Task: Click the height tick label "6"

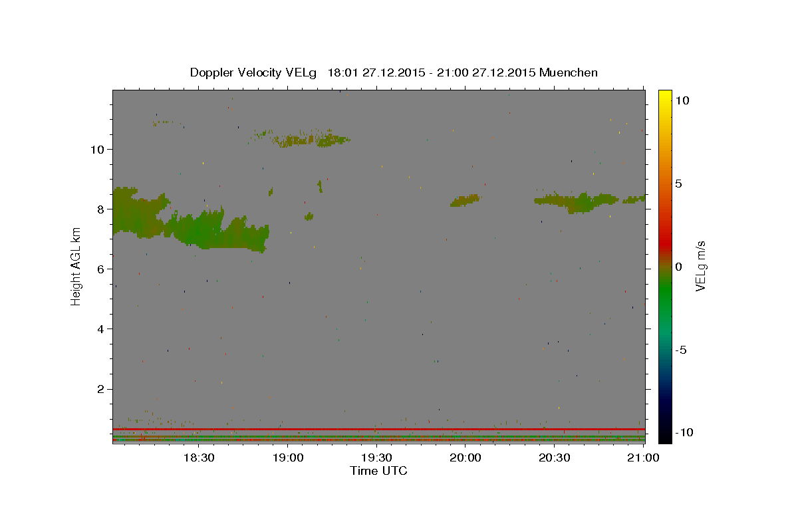Action: coord(101,269)
